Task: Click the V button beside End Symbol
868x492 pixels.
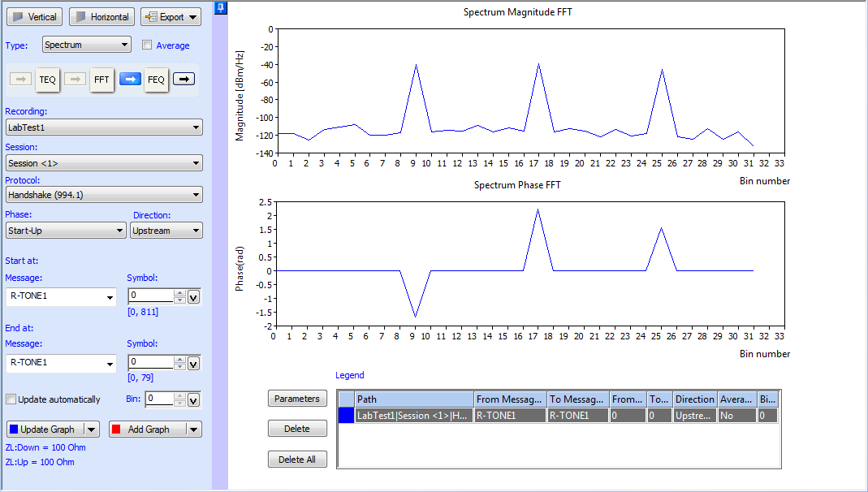Action: [x=194, y=364]
